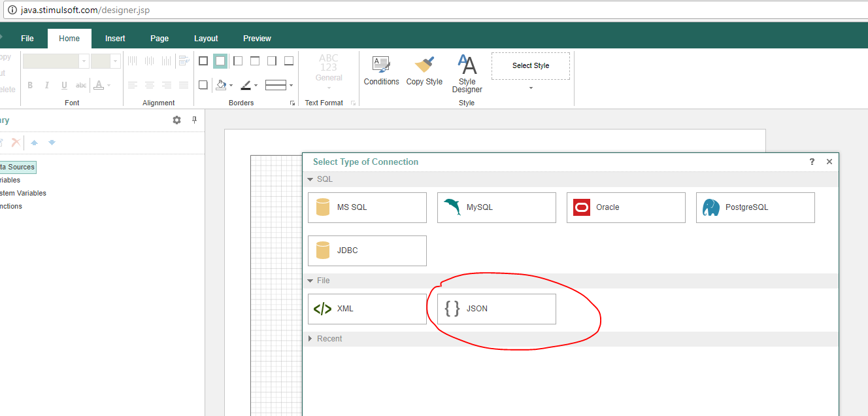Toggle the left border
868x416 pixels.
238,61
